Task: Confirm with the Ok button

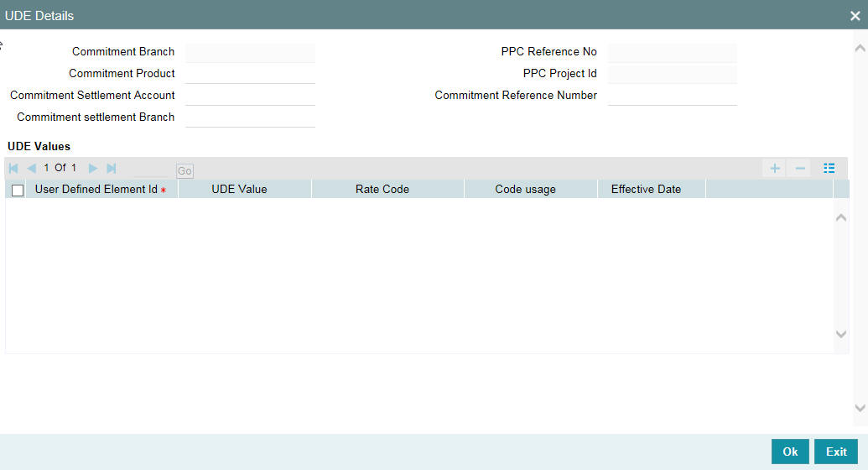Action: coord(790,452)
